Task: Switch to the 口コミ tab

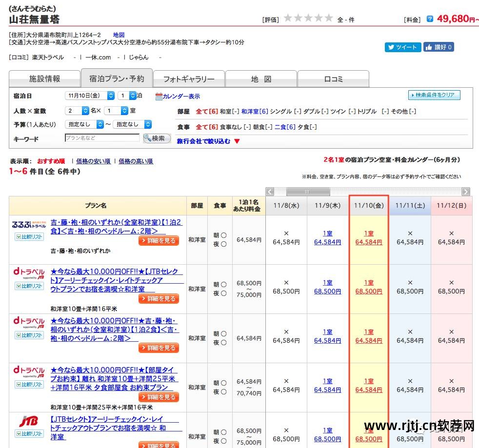Action: coord(333,79)
